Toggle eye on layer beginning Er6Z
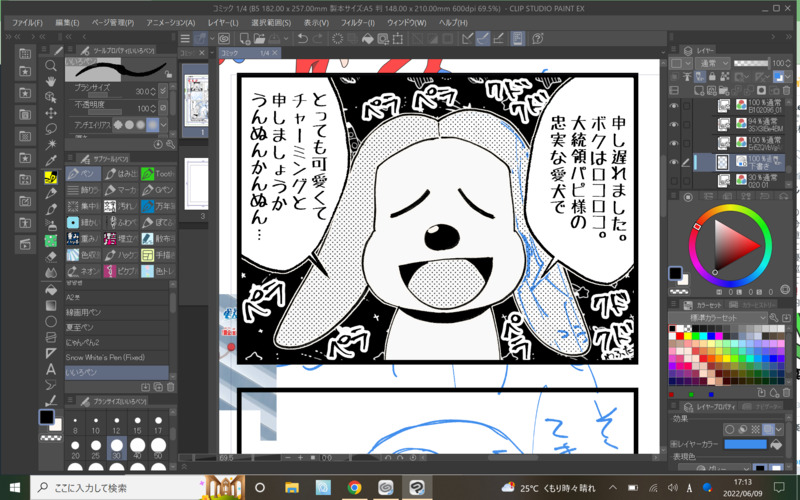This screenshot has width=800, height=500. pyautogui.click(x=674, y=143)
